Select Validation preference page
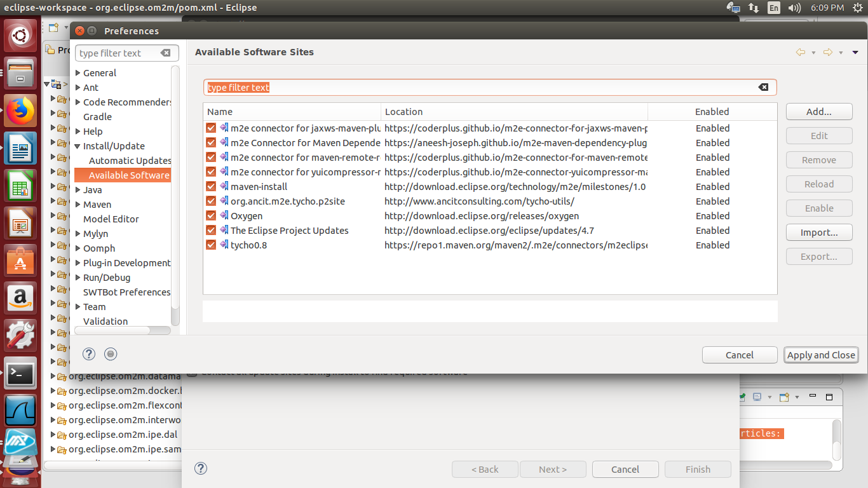This screenshot has height=488, width=868. coord(105,322)
